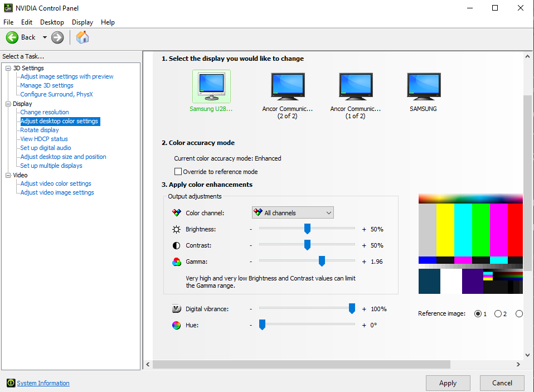Click the Cancel button
534x392 pixels.
coord(502,383)
